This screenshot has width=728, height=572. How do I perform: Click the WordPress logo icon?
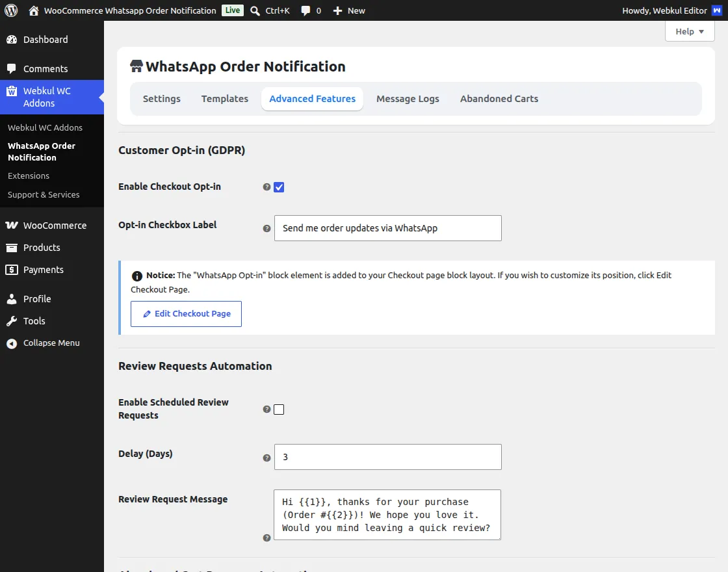pyautogui.click(x=11, y=10)
